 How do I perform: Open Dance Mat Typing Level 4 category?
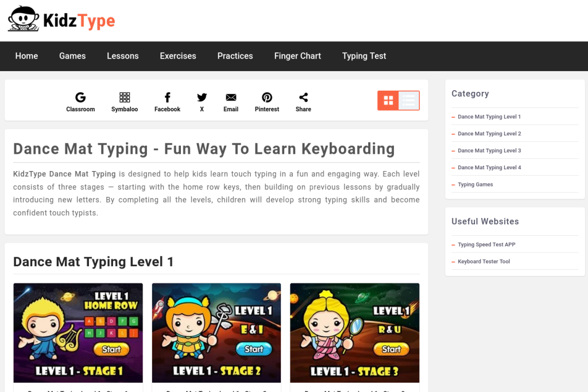pyautogui.click(x=489, y=167)
